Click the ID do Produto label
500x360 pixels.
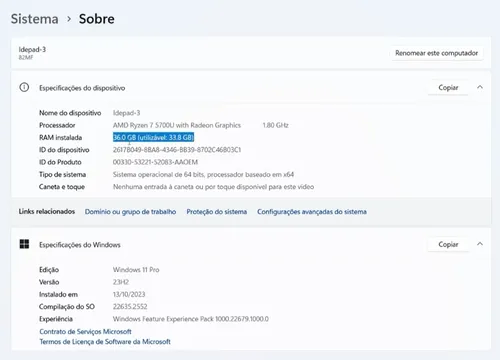click(x=60, y=162)
